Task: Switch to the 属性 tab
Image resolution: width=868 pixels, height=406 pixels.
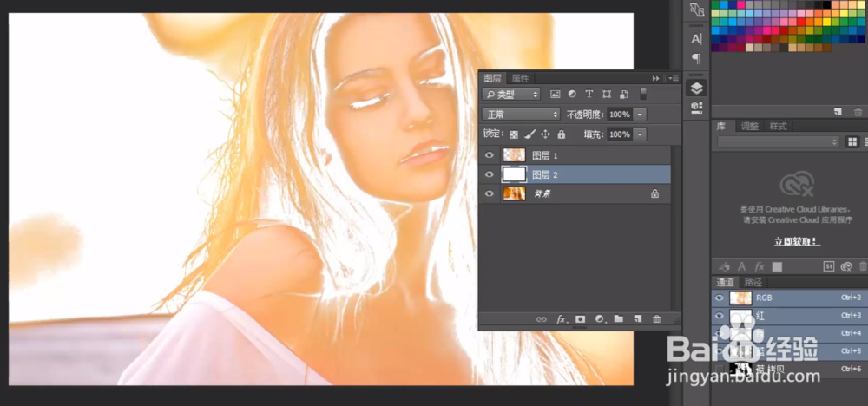Action: tap(520, 79)
